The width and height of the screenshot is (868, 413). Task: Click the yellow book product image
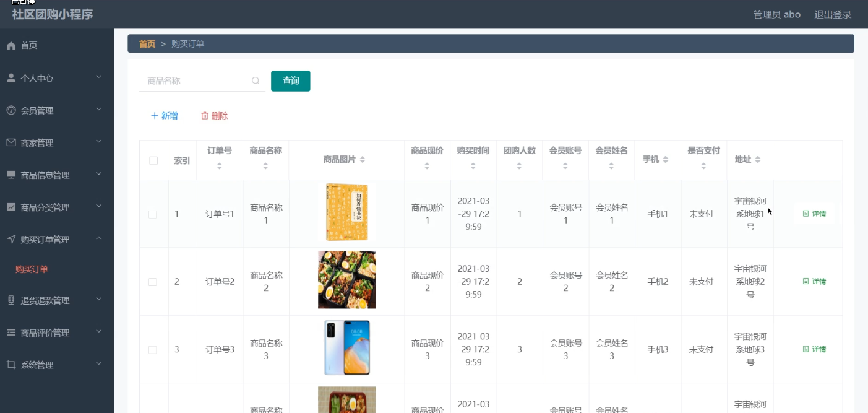pyautogui.click(x=346, y=212)
